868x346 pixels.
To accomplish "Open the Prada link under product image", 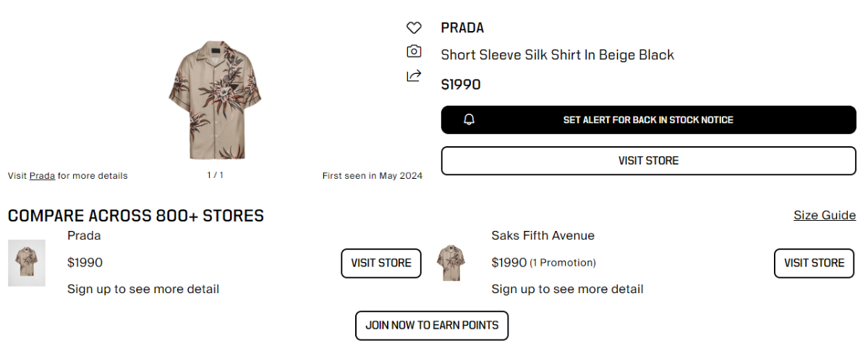I will [42, 176].
